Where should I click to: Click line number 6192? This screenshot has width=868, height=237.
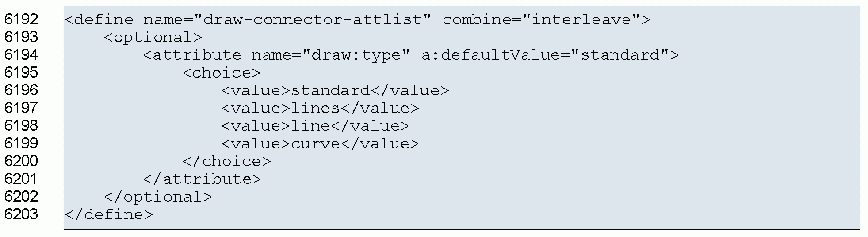coord(21,19)
